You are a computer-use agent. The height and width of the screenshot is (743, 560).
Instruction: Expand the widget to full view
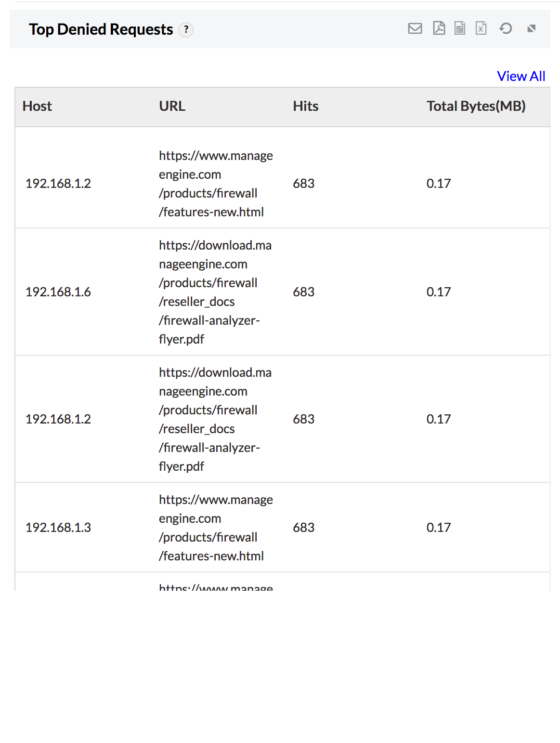click(x=531, y=29)
